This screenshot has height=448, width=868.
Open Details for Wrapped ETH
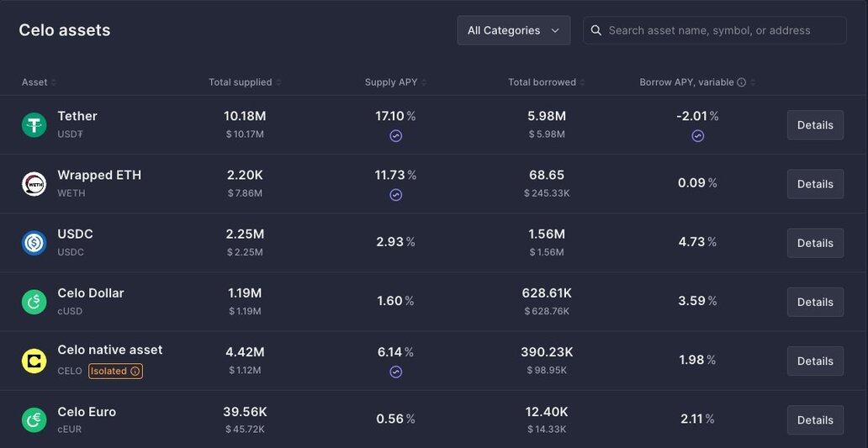tap(814, 184)
